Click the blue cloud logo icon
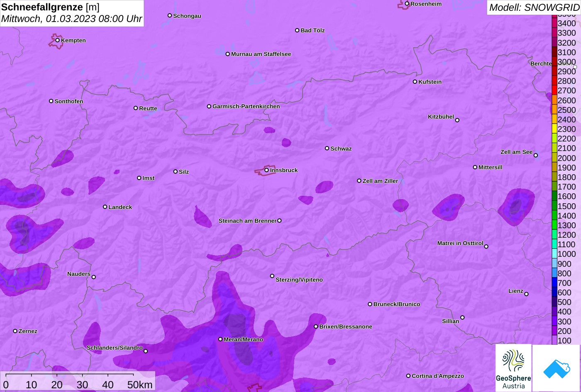Screen dimensions: 581x392 pyautogui.click(x=557, y=368)
